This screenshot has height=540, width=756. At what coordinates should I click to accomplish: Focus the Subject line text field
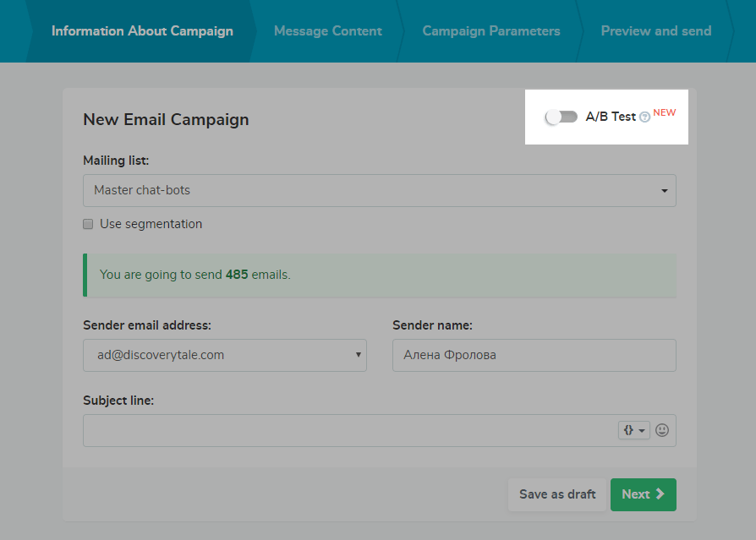pos(347,430)
